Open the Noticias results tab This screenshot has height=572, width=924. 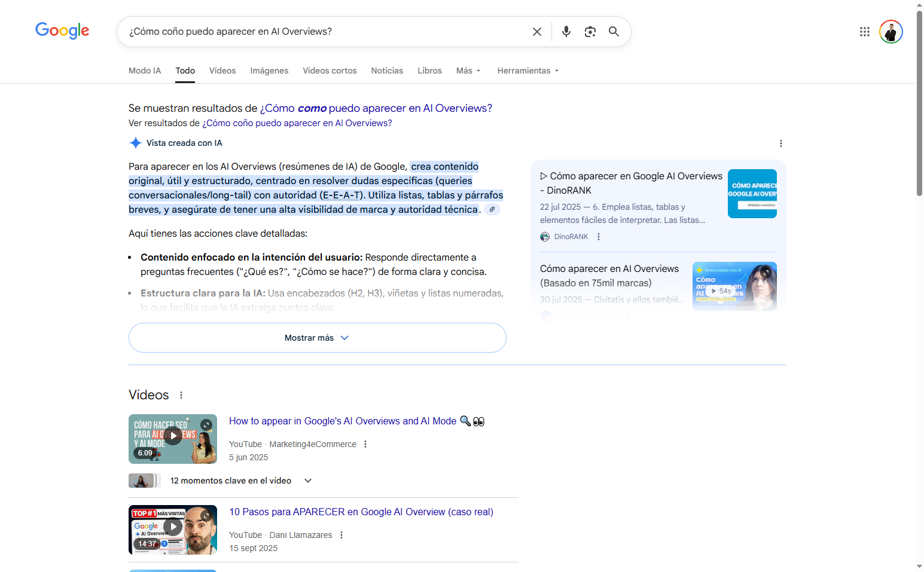click(387, 71)
